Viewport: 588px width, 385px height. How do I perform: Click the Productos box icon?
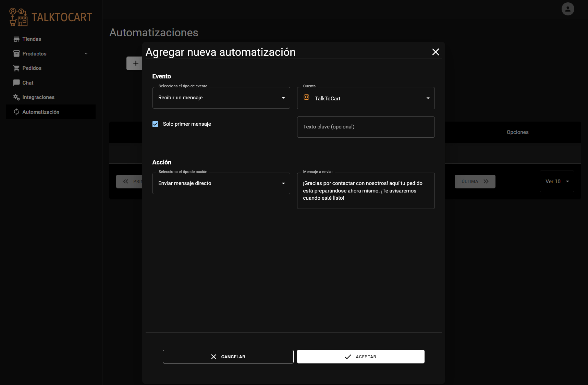pyautogui.click(x=16, y=53)
